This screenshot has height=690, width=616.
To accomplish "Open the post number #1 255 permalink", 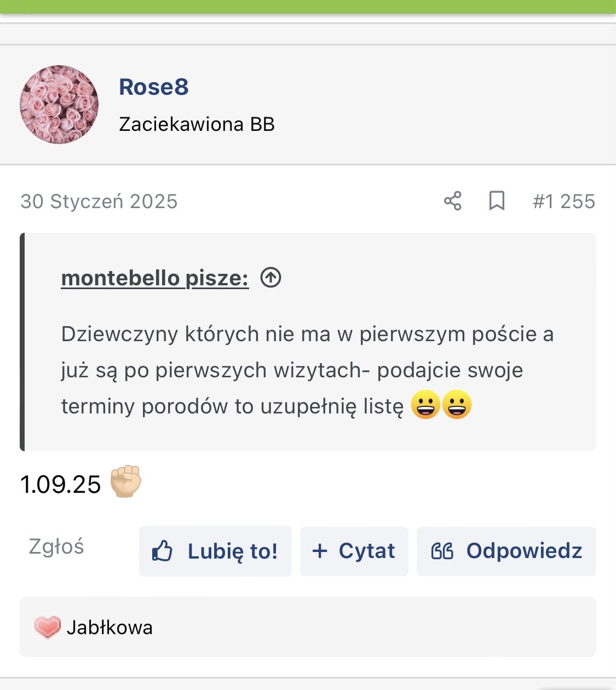I will pyautogui.click(x=564, y=202).
